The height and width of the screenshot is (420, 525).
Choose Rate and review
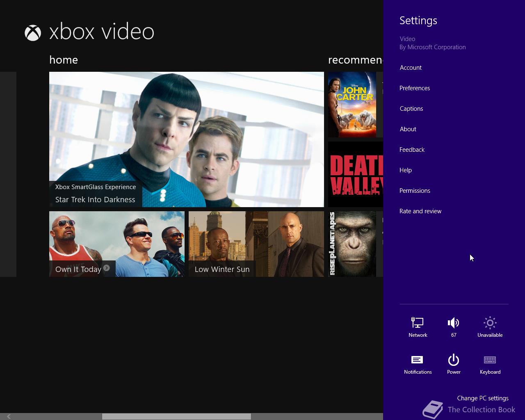tap(420, 211)
